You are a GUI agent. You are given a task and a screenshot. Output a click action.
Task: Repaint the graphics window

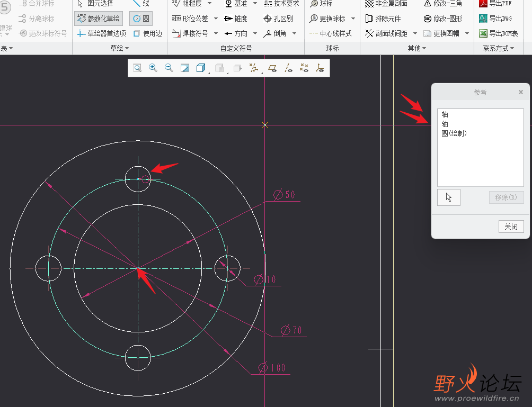click(185, 68)
